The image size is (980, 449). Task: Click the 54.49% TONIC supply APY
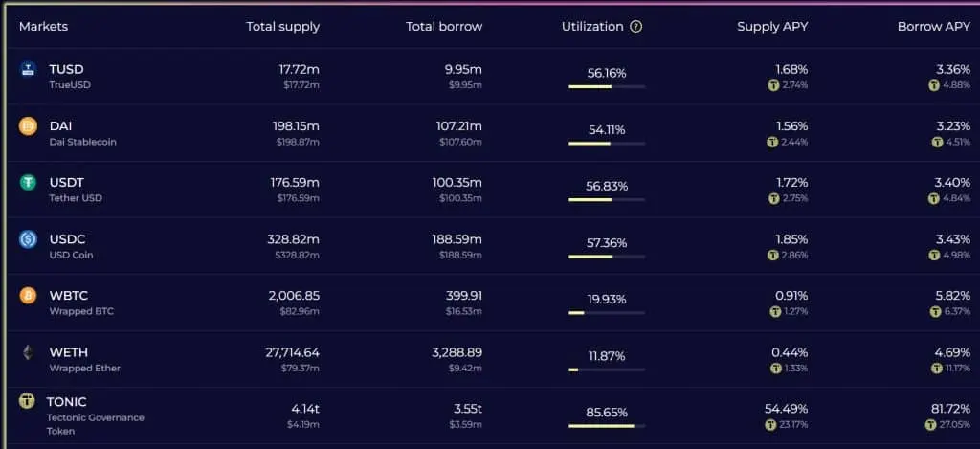click(787, 409)
